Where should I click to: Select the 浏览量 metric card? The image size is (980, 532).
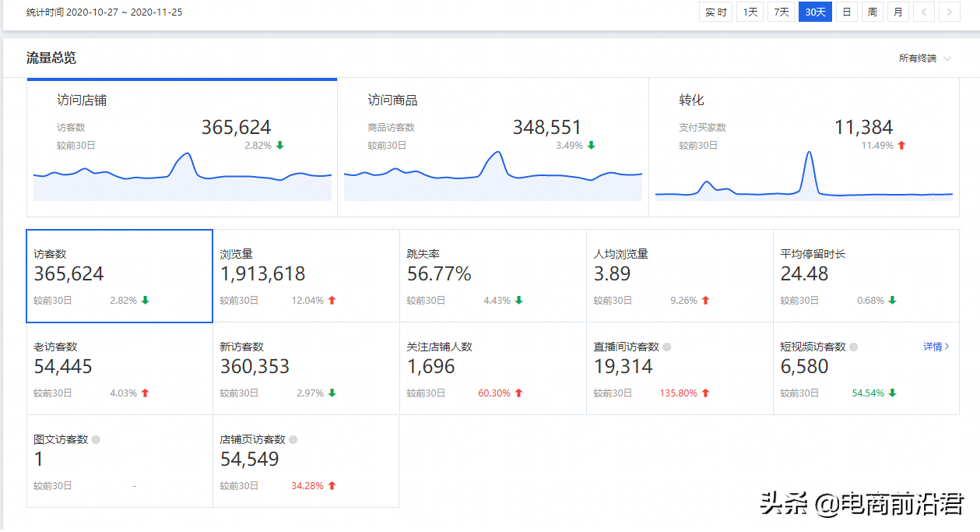click(x=306, y=276)
